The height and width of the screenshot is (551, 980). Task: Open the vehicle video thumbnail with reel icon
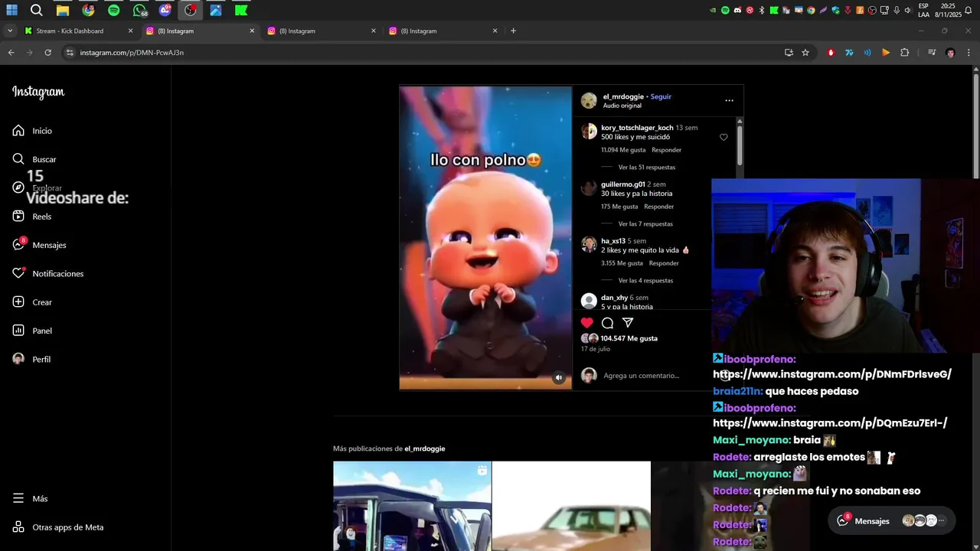[x=412, y=506]
